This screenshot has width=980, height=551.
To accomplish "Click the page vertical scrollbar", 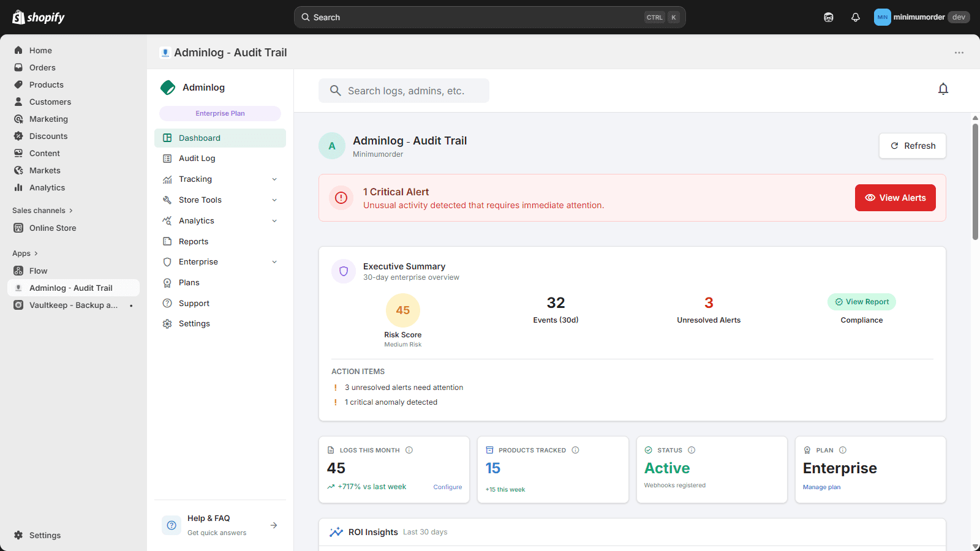I will click(975, 181).
